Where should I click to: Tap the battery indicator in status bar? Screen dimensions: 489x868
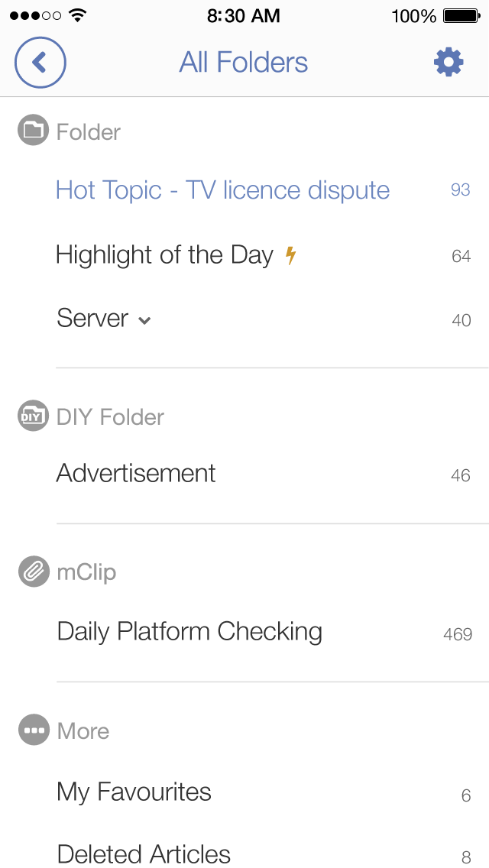(461, 15)
